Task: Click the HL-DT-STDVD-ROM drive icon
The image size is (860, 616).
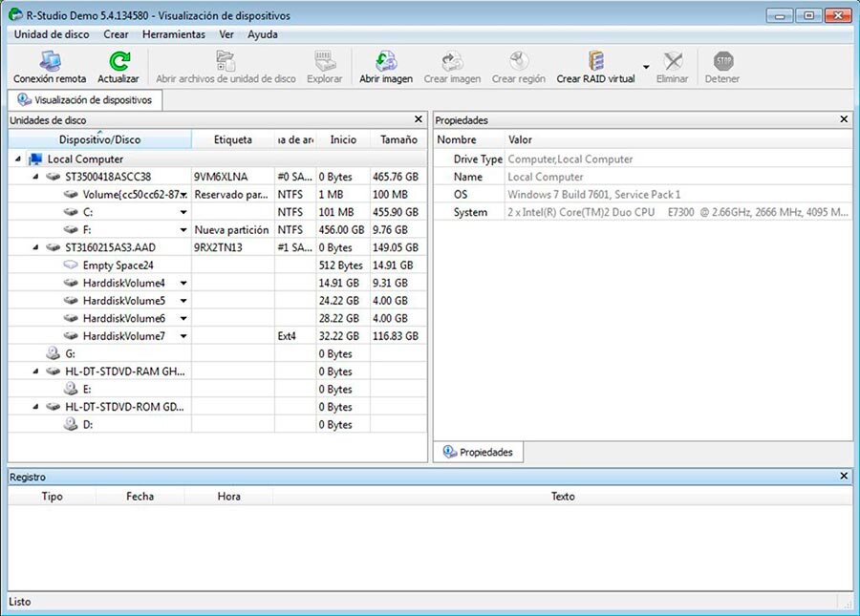Action: [x=54, y=407]
